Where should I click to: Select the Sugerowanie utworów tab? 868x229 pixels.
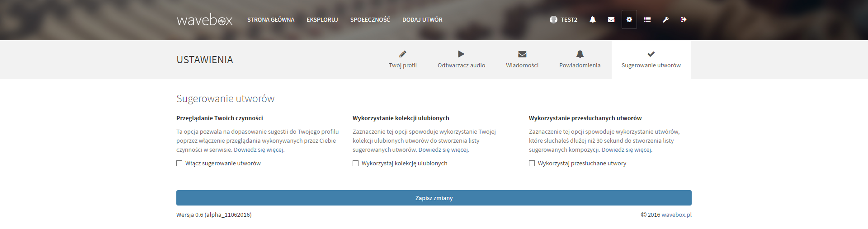[x=651, y=60]
